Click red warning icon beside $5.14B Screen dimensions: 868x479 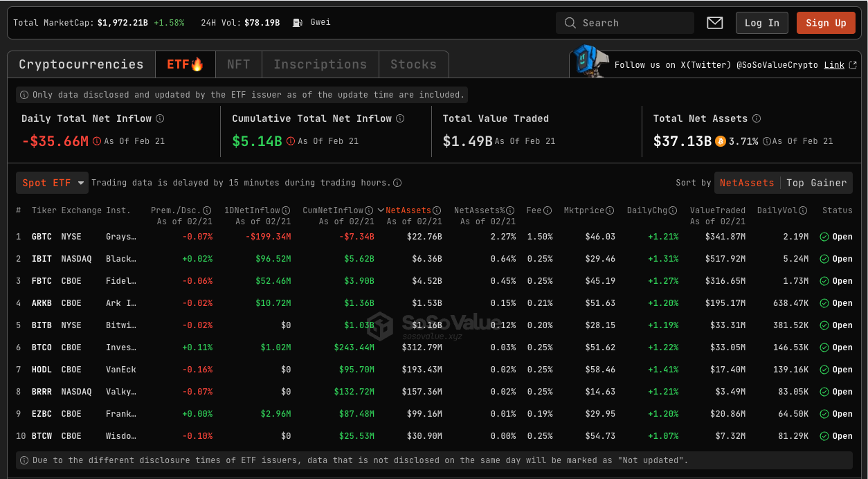[291, 141]
